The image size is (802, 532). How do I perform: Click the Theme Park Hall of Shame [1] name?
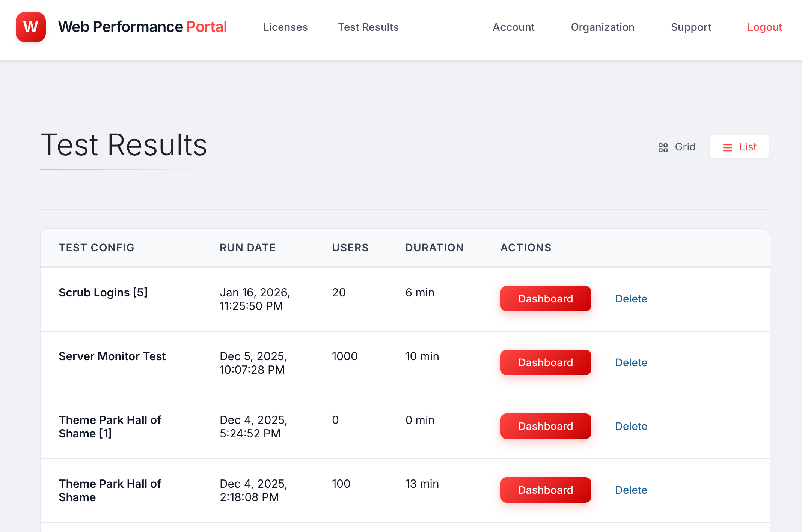coord(110,427)
